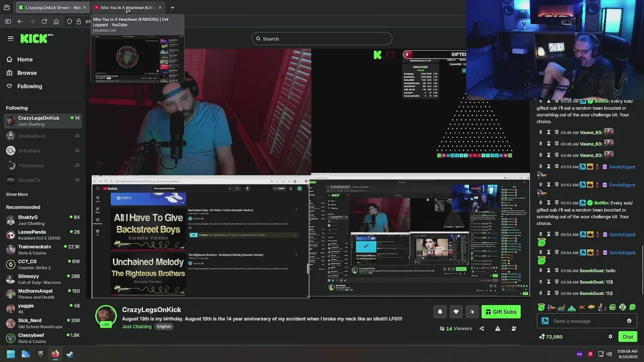Open Classybeef recommended channel
The image size is (644, 362).
tap(43, 338)
